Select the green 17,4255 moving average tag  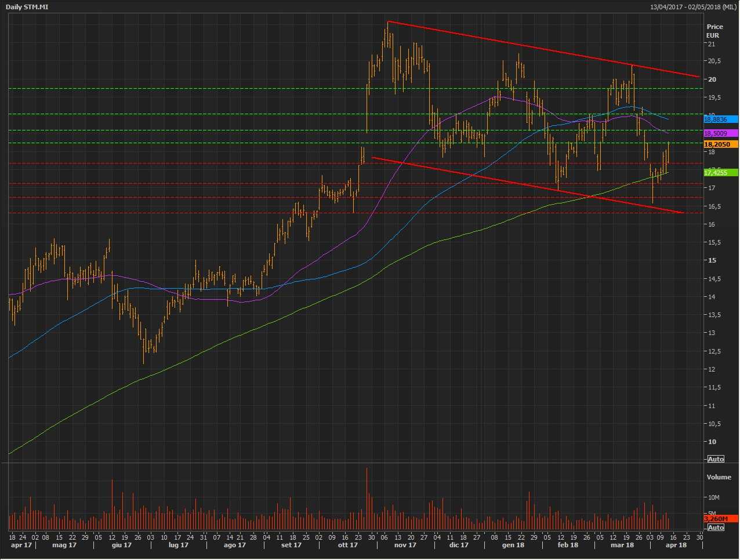click(720, 173)
